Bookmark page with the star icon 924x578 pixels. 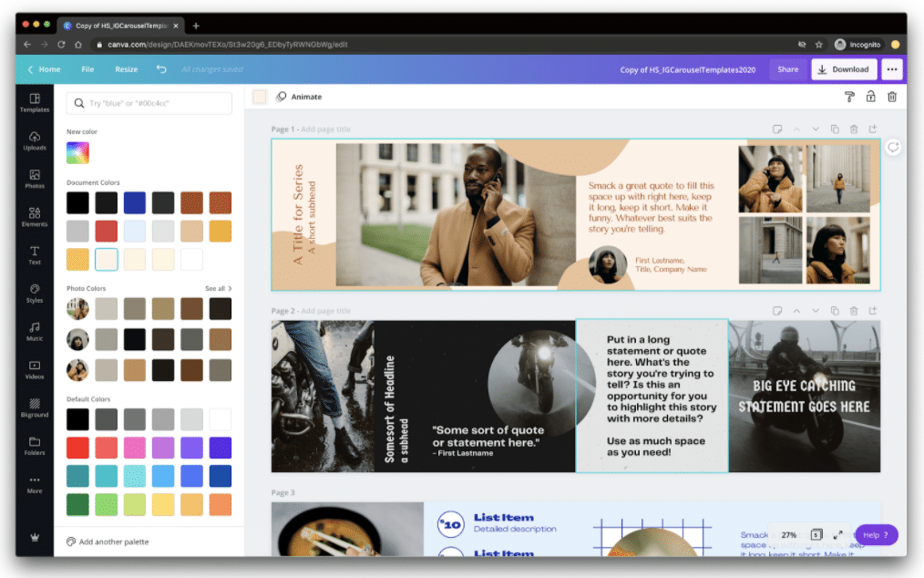coord(818,45)
